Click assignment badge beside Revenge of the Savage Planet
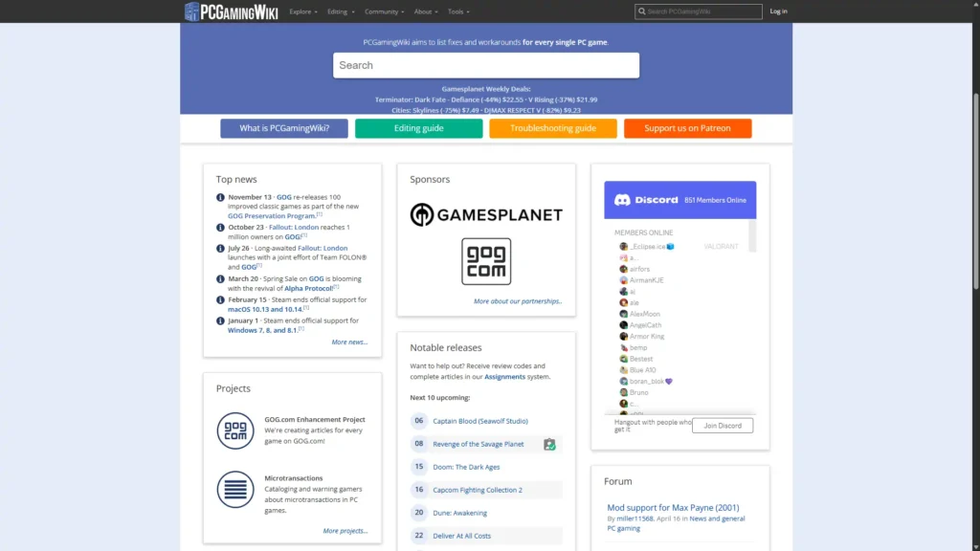980x551 pixels. [549, 444]
